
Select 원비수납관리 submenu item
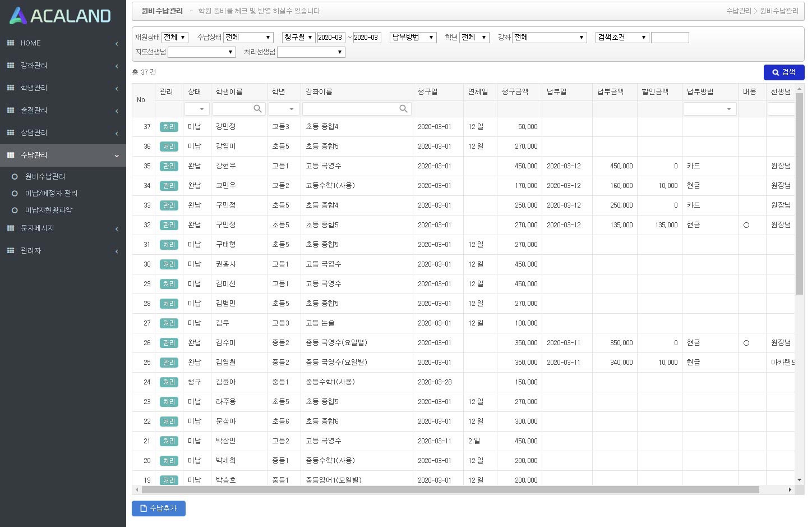(45, 177)
